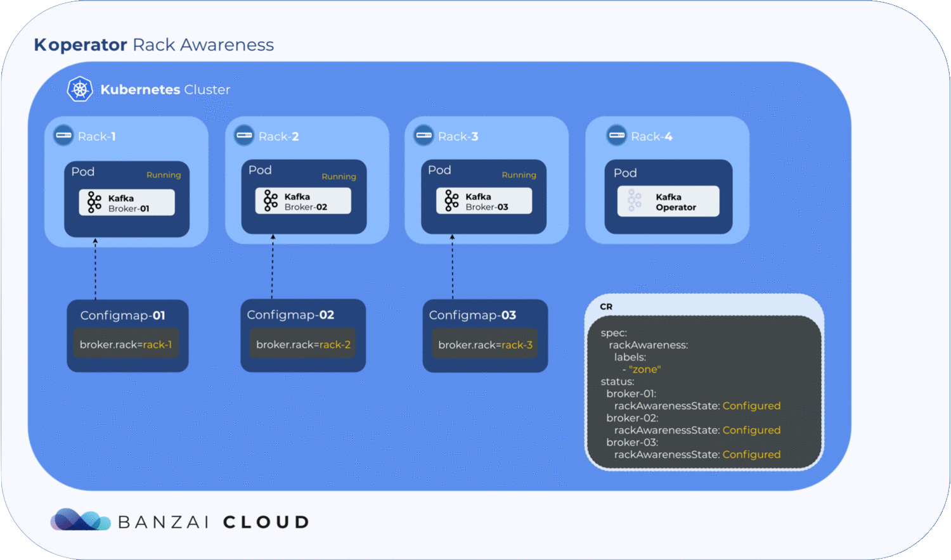This screenshot has width=951, height=560.
Task: Click the Pod label in Rack-3
Action: (x=439, y=170)
